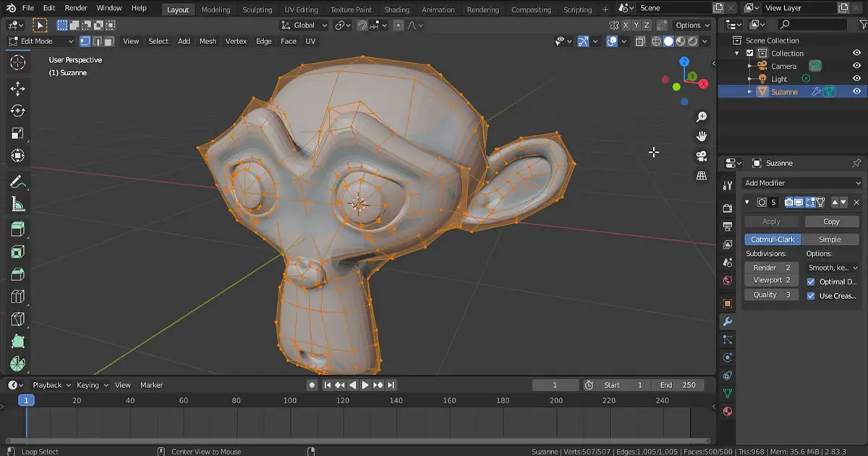This screenshot has width=868, height=456.
Task: Select the Move tool
Action: (17, 88)
